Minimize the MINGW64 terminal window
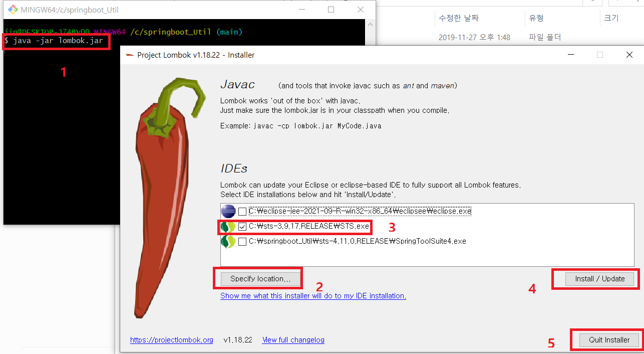 click(x=301, y=10)
